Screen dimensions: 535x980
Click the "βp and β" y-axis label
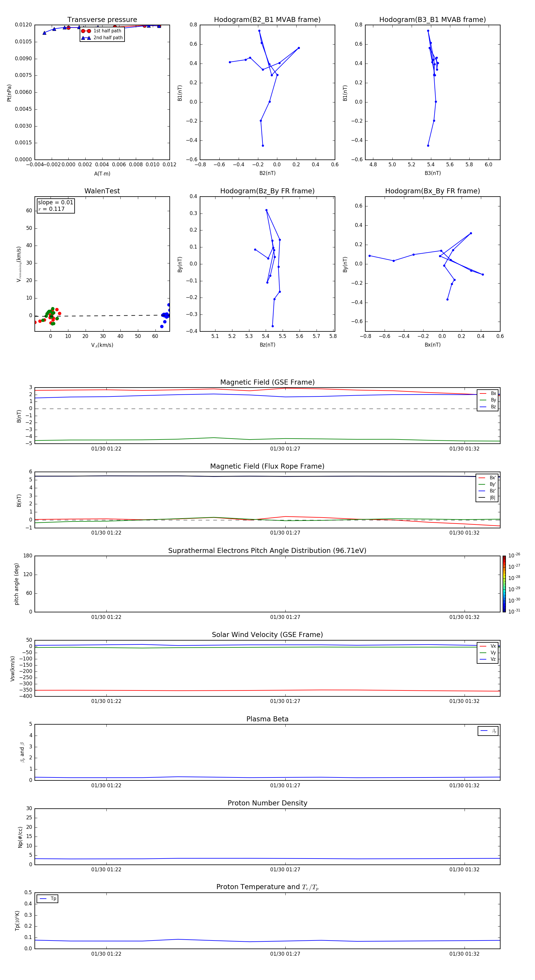tap(22, 752)
